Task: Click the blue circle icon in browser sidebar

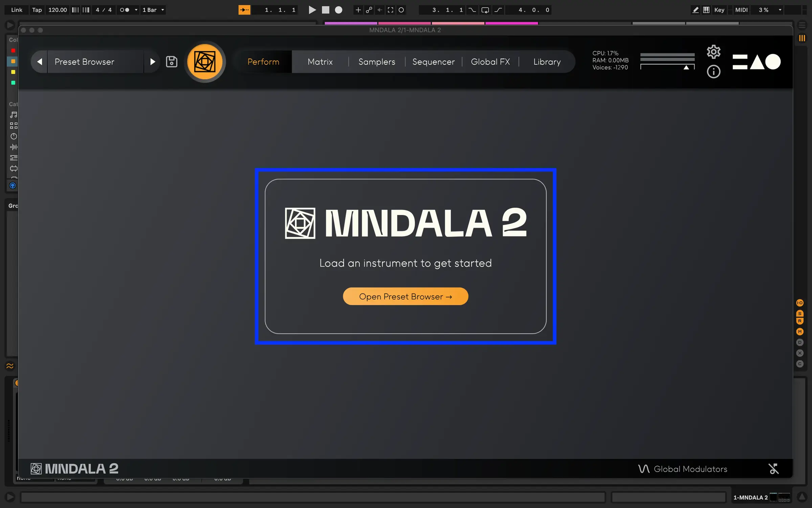Action: point(13,185)
